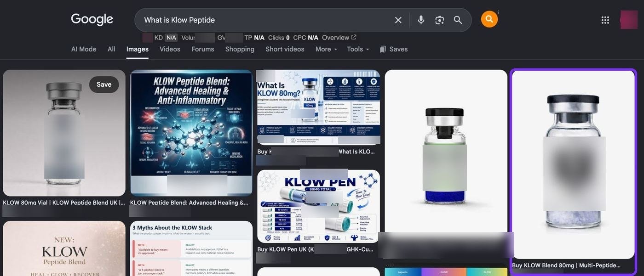Expand the Tools dropdown
The height and width of the screenshot is (276, 644).
tap(358, 49)
